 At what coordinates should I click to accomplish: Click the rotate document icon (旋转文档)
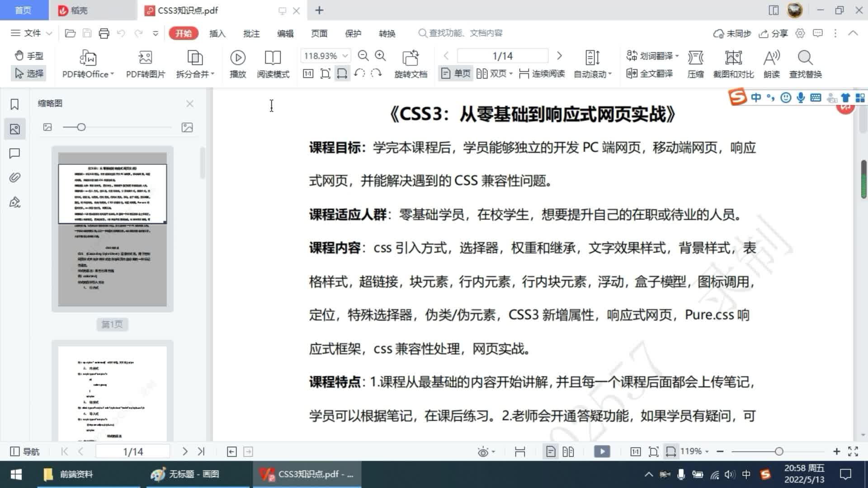tap(410, 63)
